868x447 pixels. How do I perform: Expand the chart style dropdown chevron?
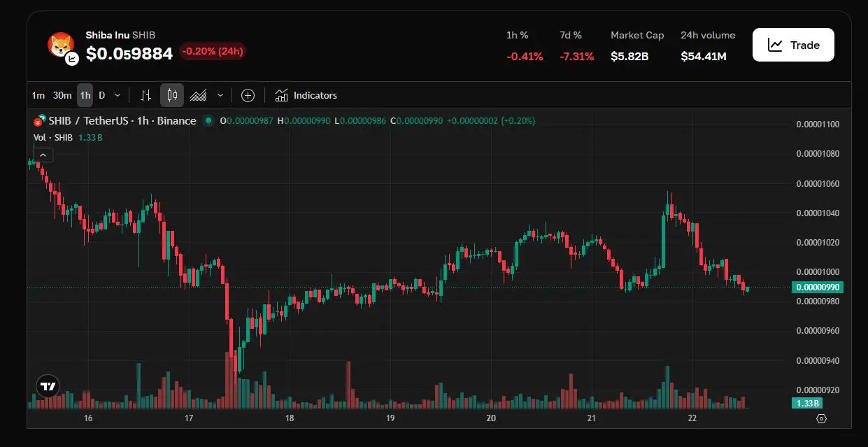[x=220, y=95]
